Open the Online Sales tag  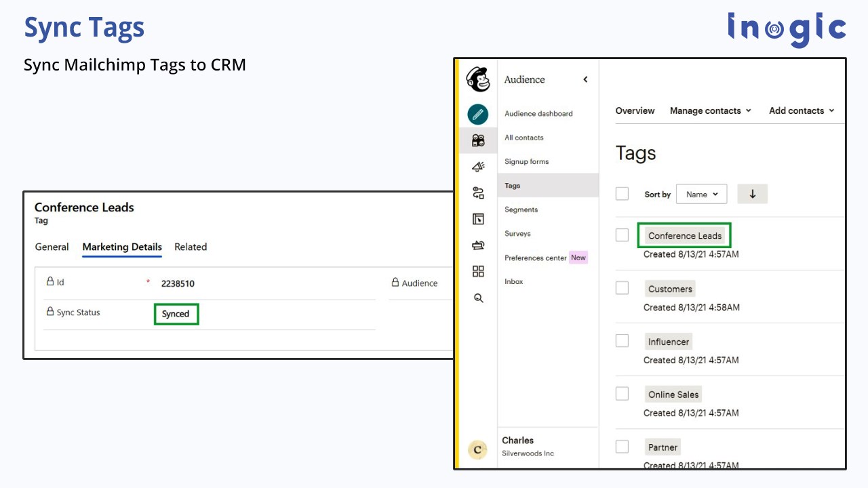point(673,394)
